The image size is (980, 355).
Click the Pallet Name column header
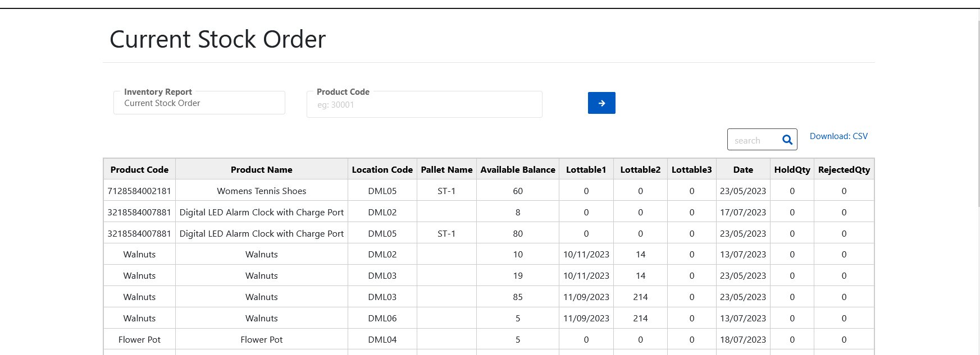point(446,169)
